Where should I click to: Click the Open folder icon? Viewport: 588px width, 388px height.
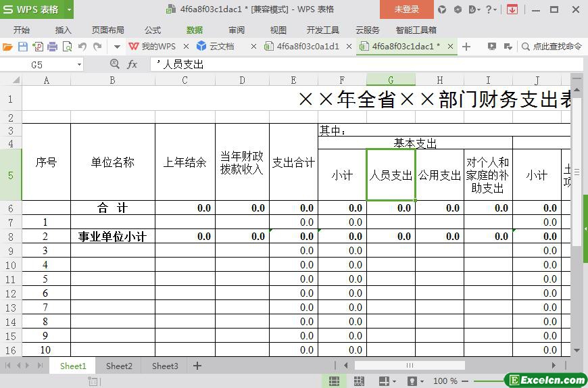pos(7,47)
